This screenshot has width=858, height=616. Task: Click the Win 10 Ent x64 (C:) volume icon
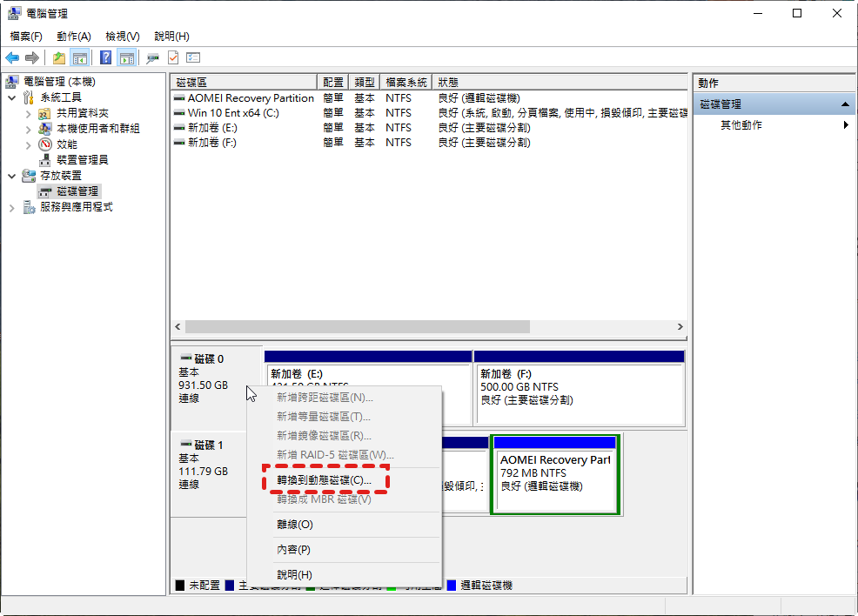pyautogui.click(x=179, y=113)
